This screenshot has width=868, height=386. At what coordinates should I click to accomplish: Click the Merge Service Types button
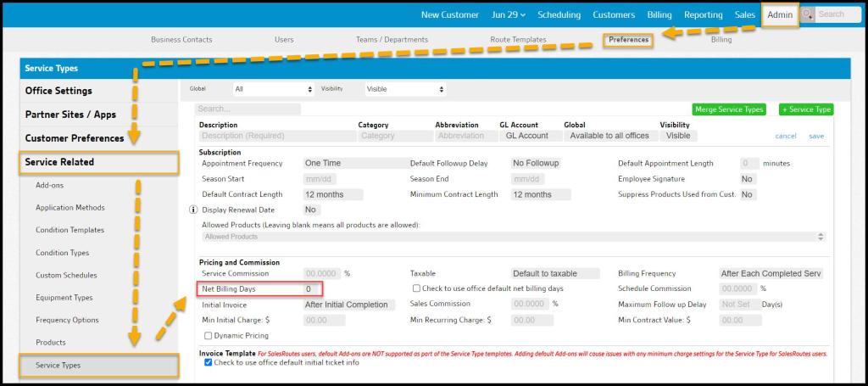(x=729, y=109)
